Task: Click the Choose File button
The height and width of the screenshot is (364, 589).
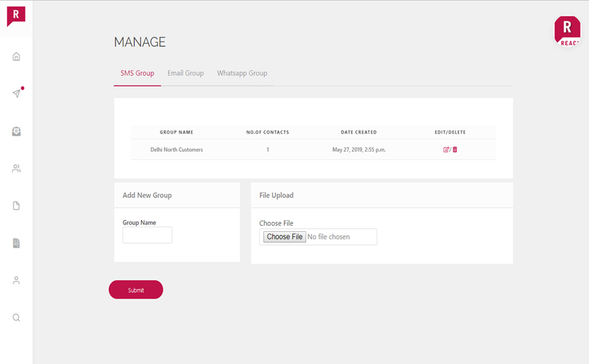Action: tap(285, 237)
